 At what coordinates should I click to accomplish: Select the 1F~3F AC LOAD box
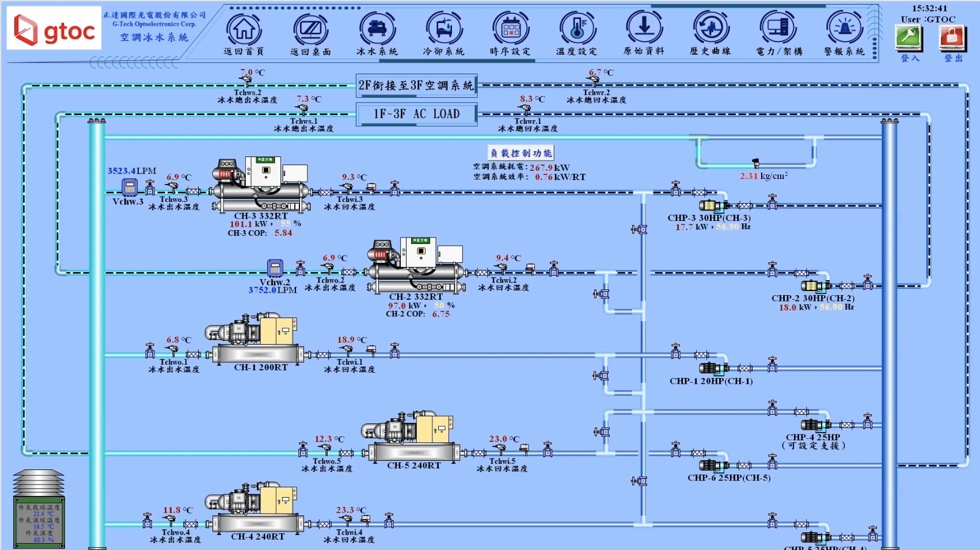416,114
